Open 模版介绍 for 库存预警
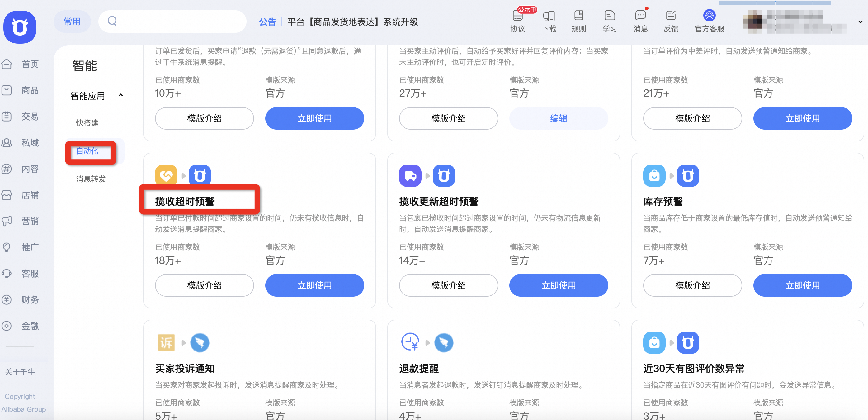The height and width of the screenshot is (420, 868). (x=692, y=285)
